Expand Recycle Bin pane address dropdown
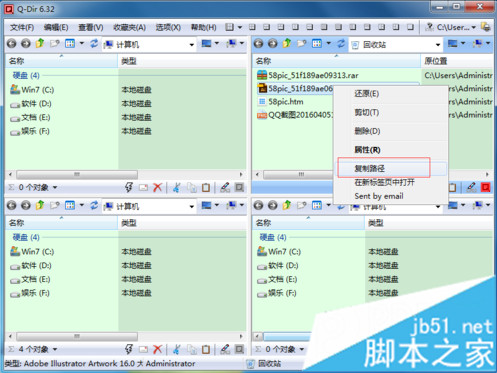 tap(438, 44)
